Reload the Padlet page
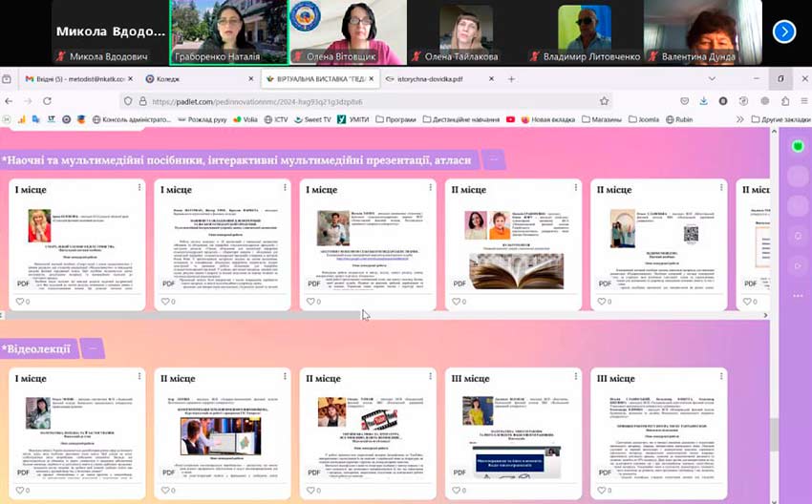This screenshot has height=504, width=812. (x=47, y=101)
